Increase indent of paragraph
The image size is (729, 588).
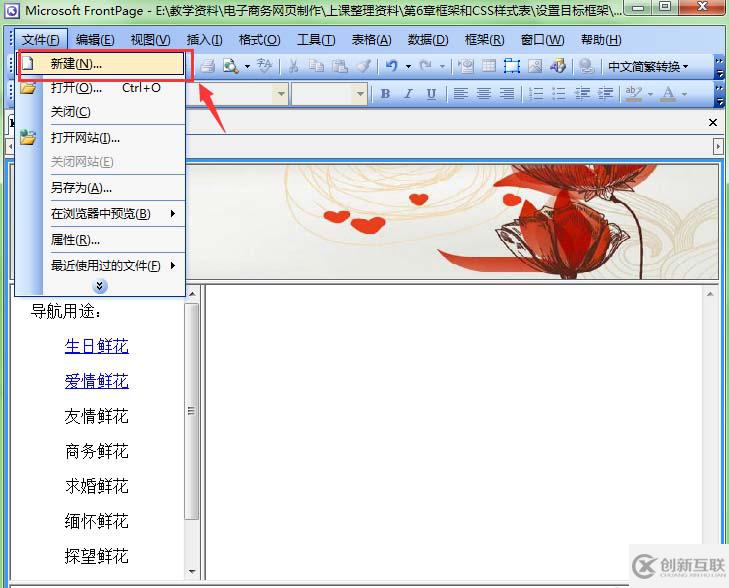(605, 94)
